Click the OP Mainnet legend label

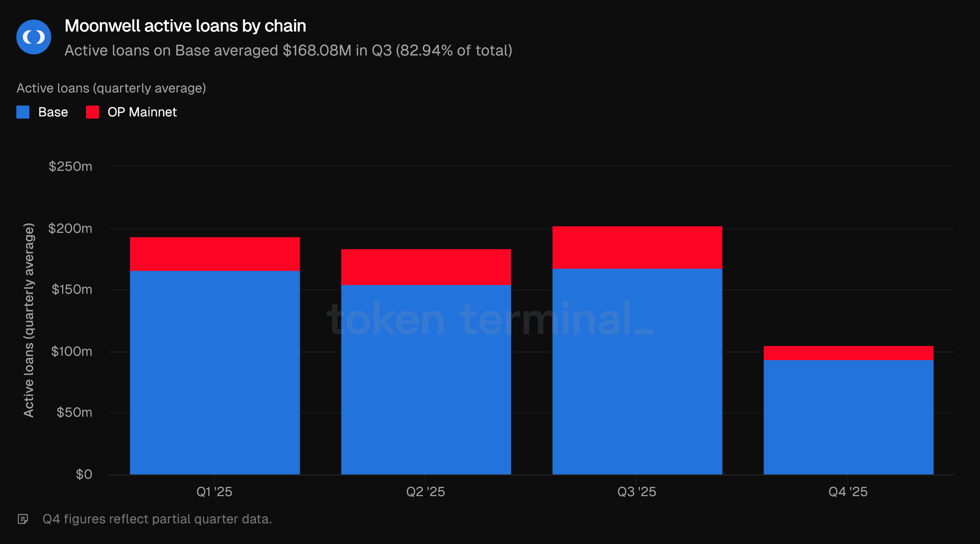[x=142, y=112]
